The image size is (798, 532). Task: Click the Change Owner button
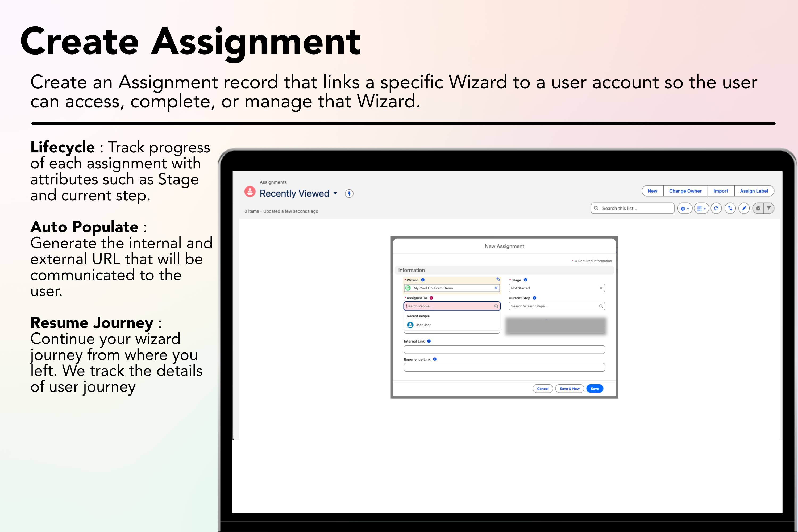click(685, 191)
